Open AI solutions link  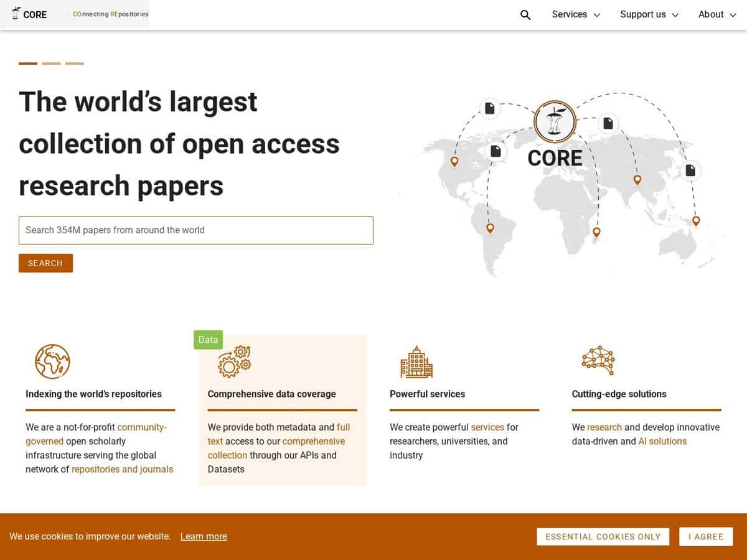click(x=662, y=441)
